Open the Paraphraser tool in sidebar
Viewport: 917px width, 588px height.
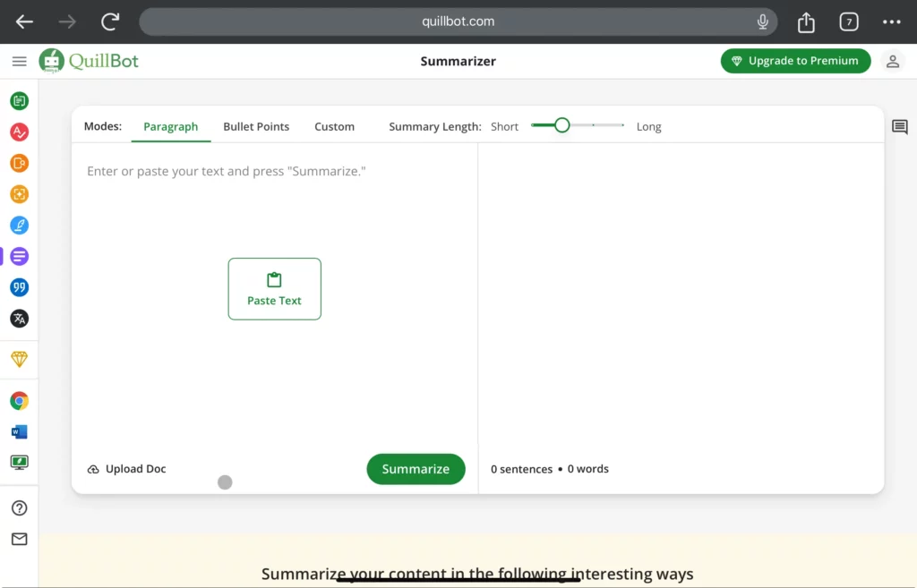pyautogui.click(x=20, y=101)
